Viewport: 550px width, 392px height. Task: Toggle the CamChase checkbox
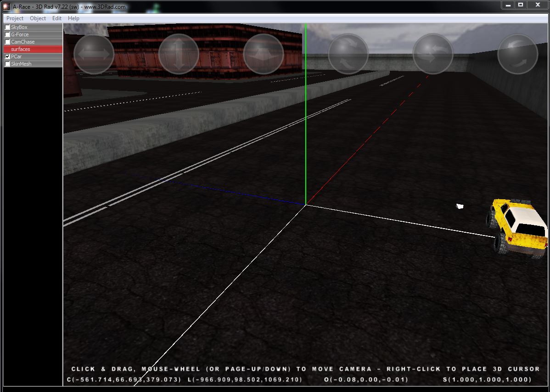7,42
